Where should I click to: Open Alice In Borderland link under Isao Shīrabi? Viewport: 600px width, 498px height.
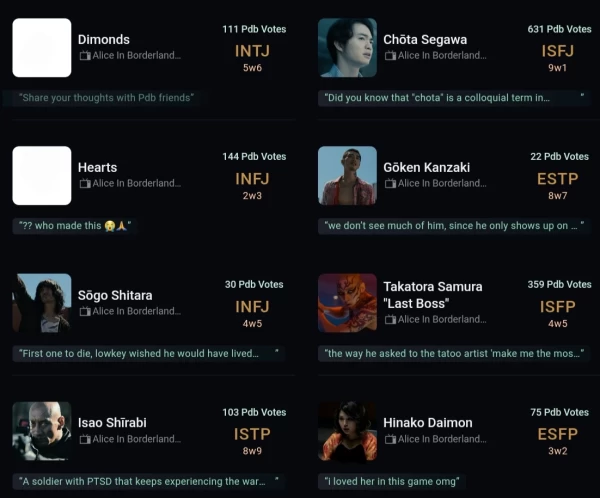pyautogui.click(x=136, y=439)
